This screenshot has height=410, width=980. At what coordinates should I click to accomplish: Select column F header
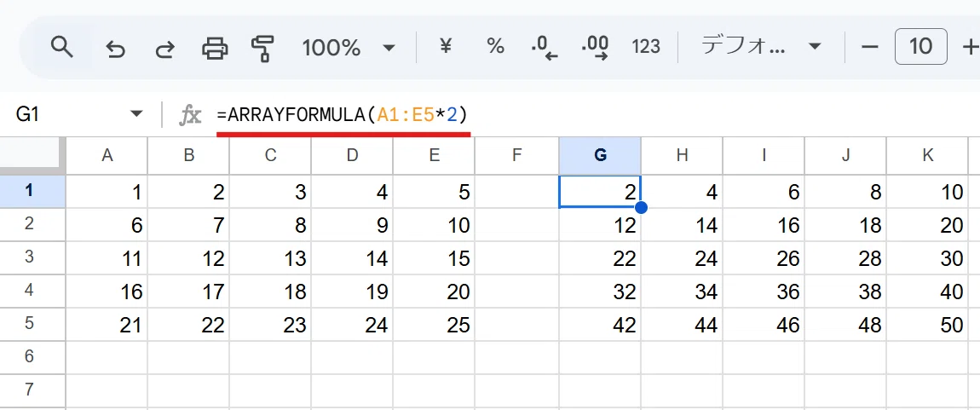coord(516,156)
